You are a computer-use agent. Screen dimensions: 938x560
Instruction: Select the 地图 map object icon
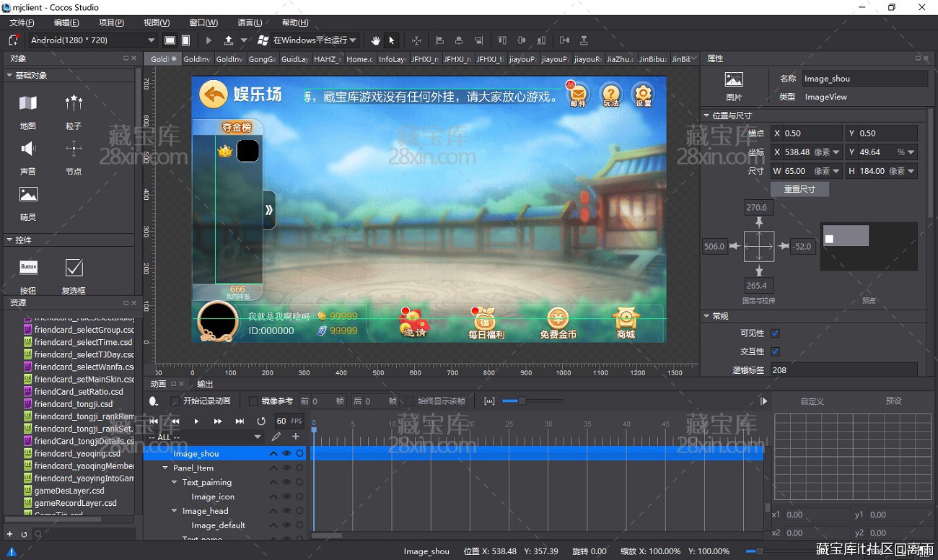pyautogui.click(x=28, y=103)
